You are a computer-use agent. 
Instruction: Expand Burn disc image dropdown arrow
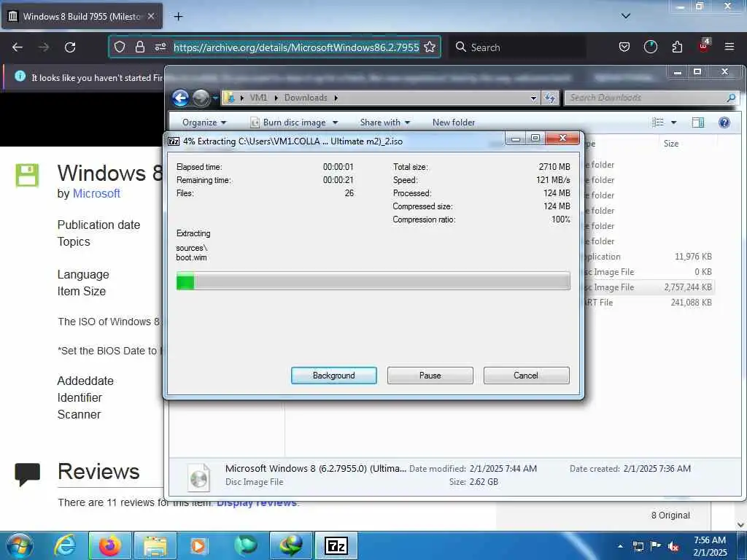335,122
